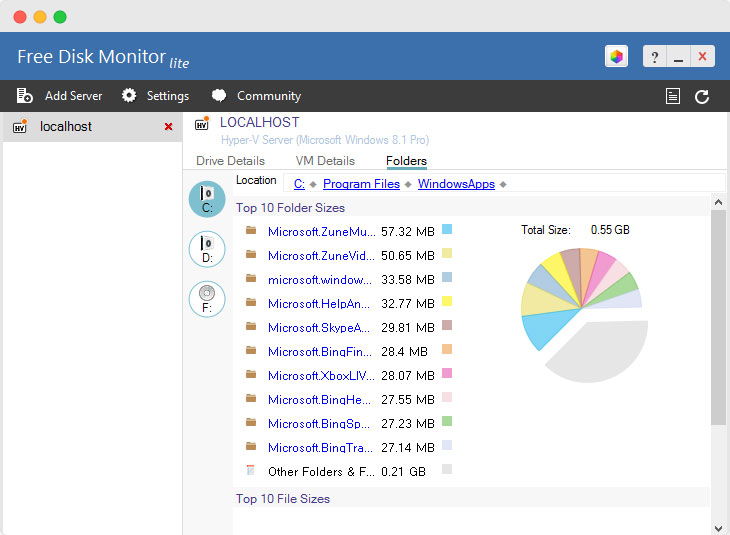This screenshot has height=535, width=730.
Task: Switch to the VM Details tab
Action: [x=325, y=161]
